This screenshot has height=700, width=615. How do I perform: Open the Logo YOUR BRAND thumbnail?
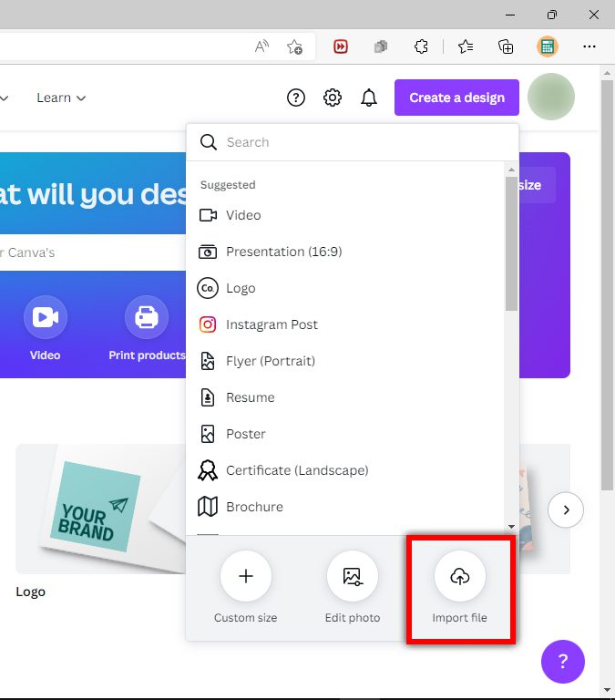click(101, 509)
